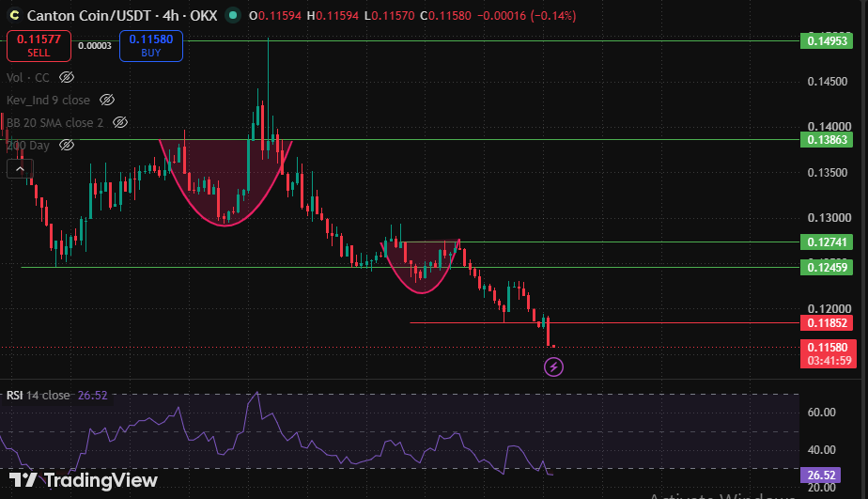Click the 0.12741 price level label
The width and height of the screenshot is (868, 499).
tap(827, 242)
